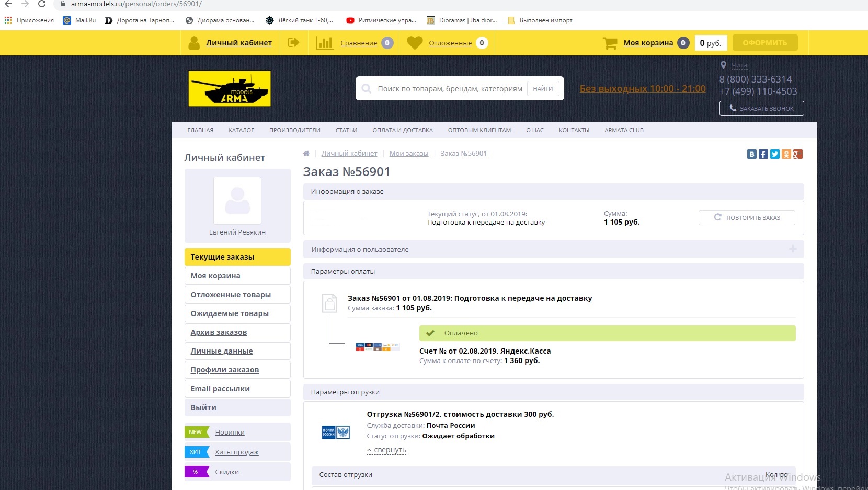Viewport: 868px width, 490px height.
Task: Click the user avatar placeholder image
Action: click(237, 201)
